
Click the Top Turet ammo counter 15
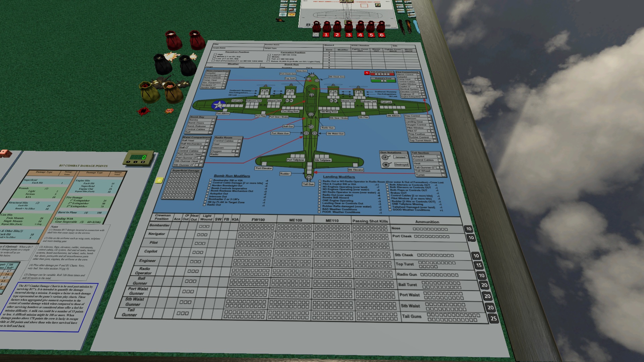coord(479,265)
